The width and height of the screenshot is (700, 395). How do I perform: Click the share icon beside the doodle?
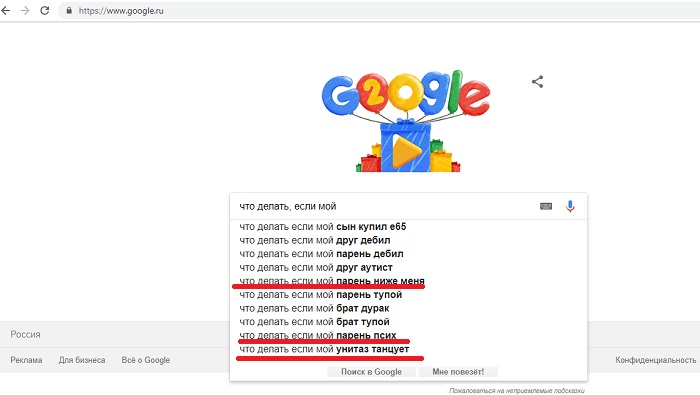538,82
